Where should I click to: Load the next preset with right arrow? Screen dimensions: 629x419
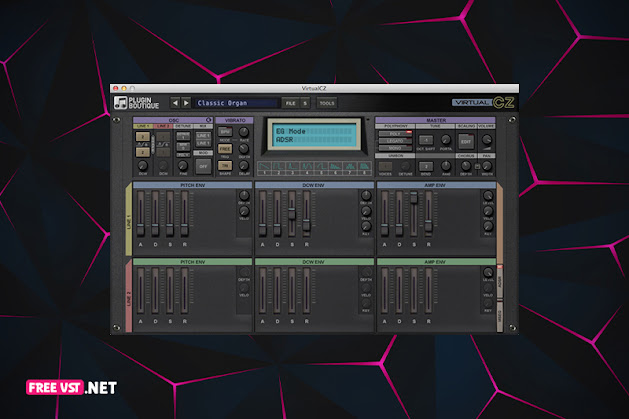click(186, 103)
